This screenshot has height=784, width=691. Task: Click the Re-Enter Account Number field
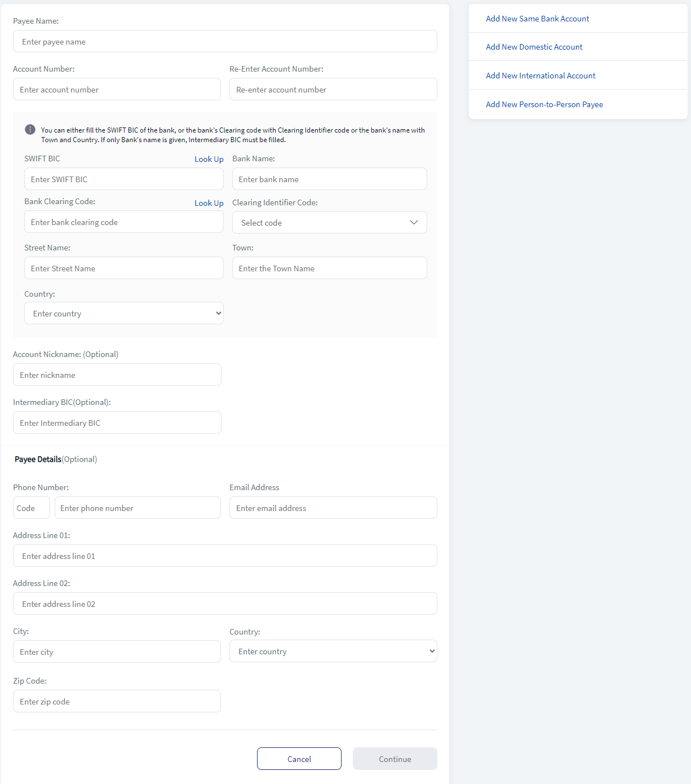coord(333,89)
